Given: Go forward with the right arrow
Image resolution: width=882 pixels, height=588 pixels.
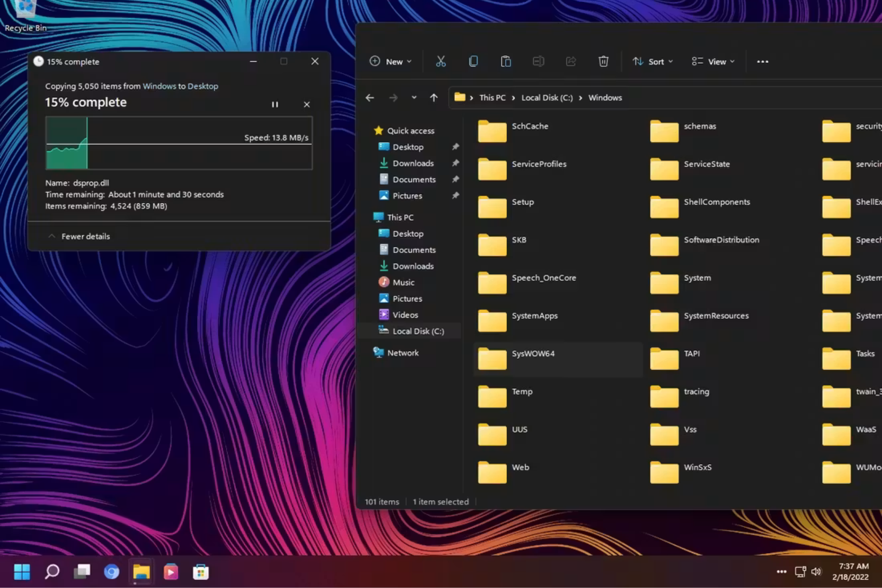Looking at the screenshot, I should (x=393, y=98).
